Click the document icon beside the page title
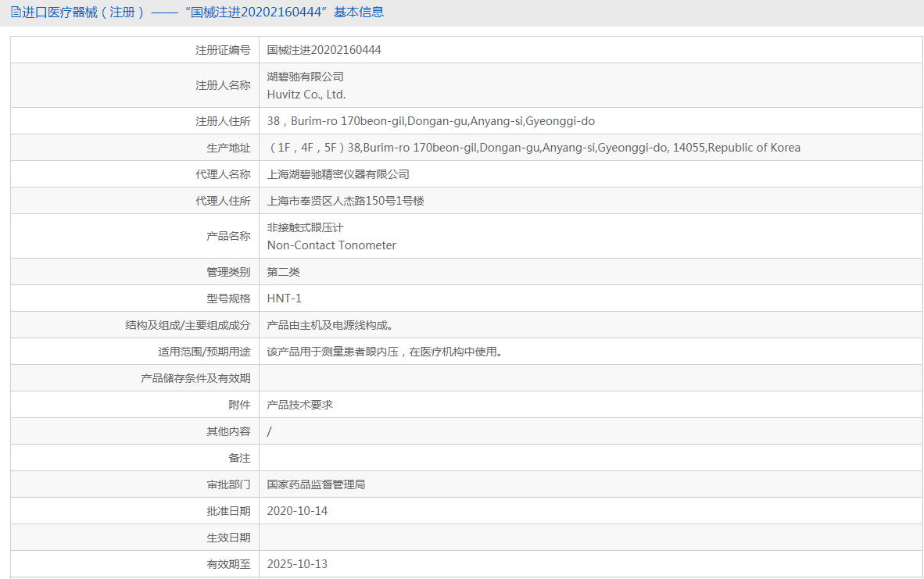 [x=16, y=12]
